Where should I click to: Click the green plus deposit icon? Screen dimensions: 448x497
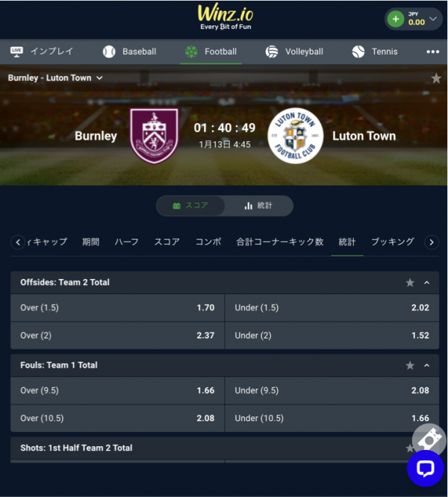coord(396,19)
